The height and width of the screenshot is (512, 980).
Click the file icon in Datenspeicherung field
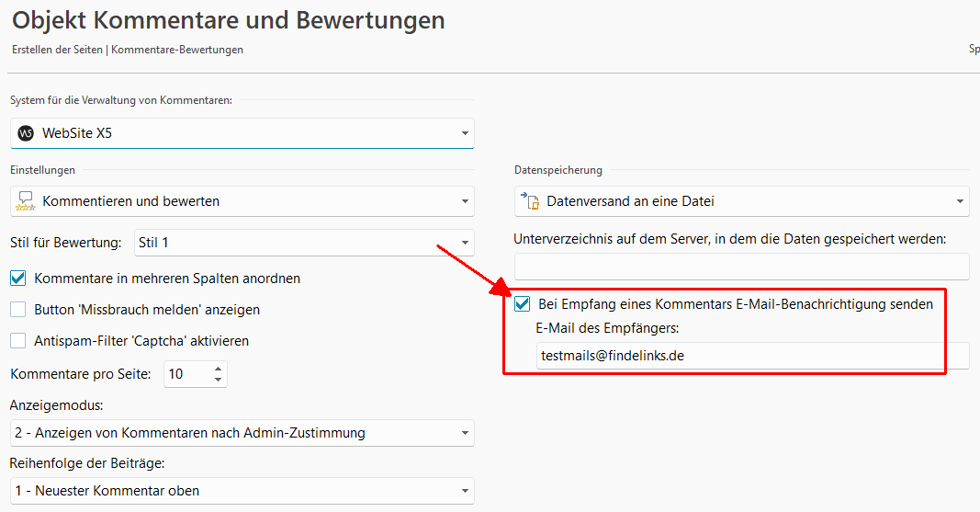(530, 201)
